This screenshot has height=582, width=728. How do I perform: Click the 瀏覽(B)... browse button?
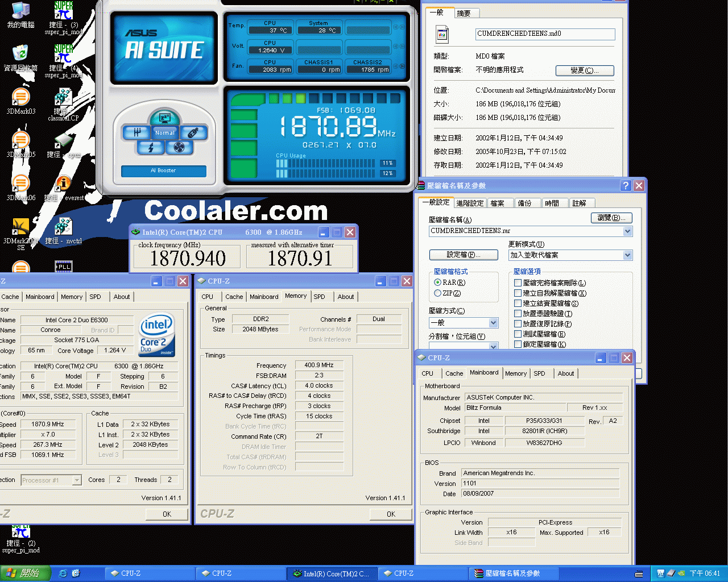point(611,218)
